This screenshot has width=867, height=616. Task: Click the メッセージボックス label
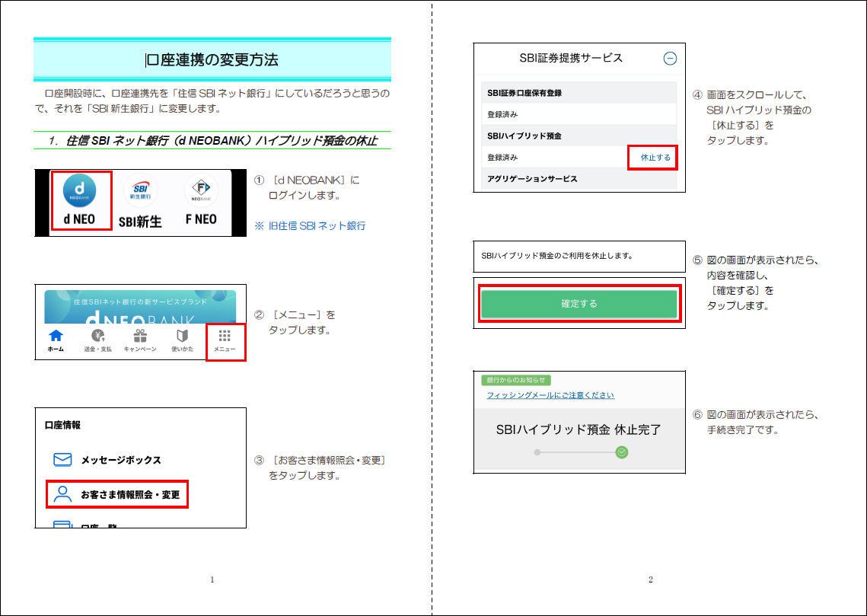click(120, 460)
